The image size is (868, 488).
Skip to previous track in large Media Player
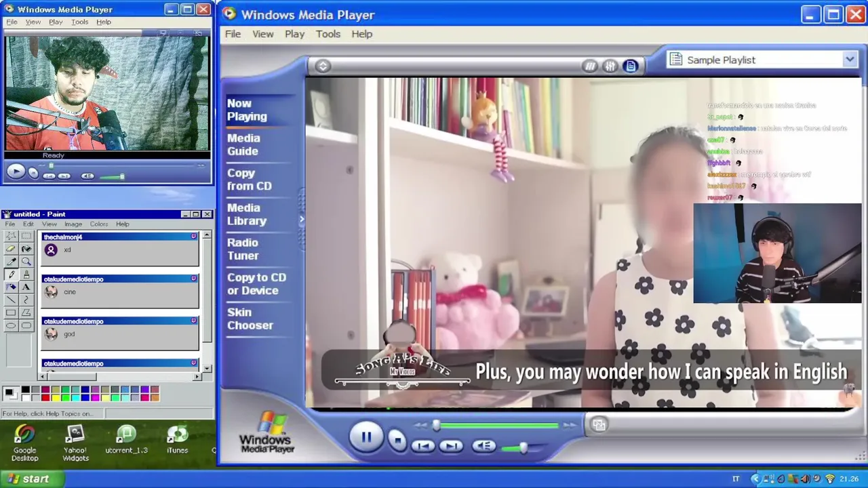coord(423,445)
